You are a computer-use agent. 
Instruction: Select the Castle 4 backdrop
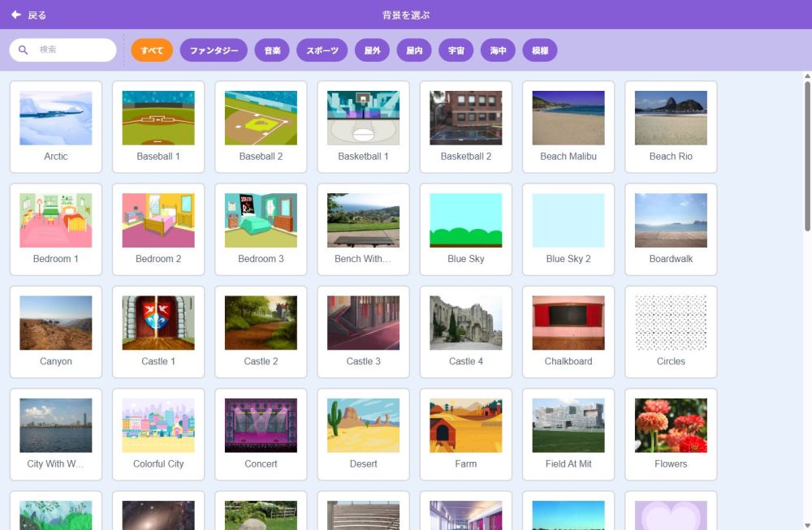tap(466, 332)
